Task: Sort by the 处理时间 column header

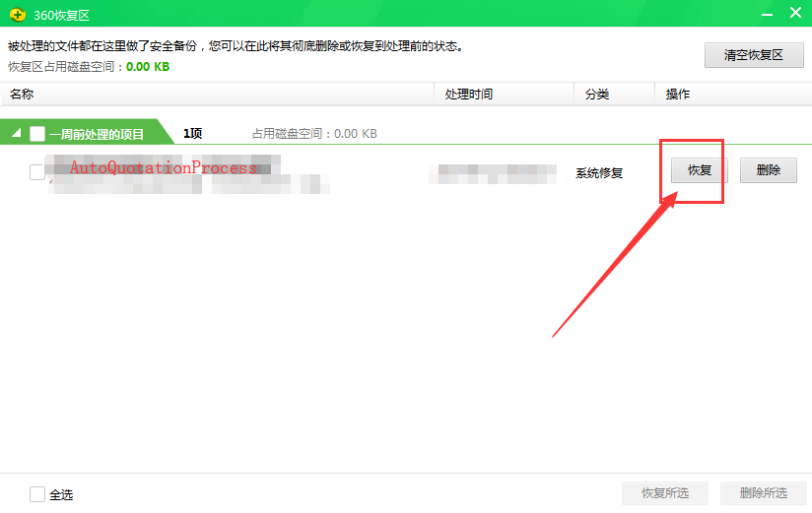Action: tap(468, 95)
